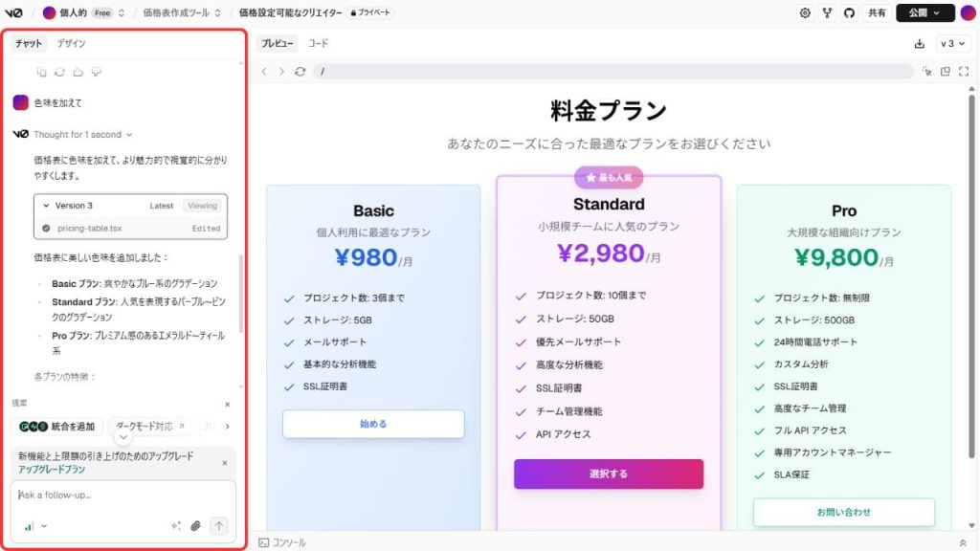Viewport: 980px width, 551px height.
Task: Open fullscreen preview icon
Action: pyautogui.click(x=964, y=72)
